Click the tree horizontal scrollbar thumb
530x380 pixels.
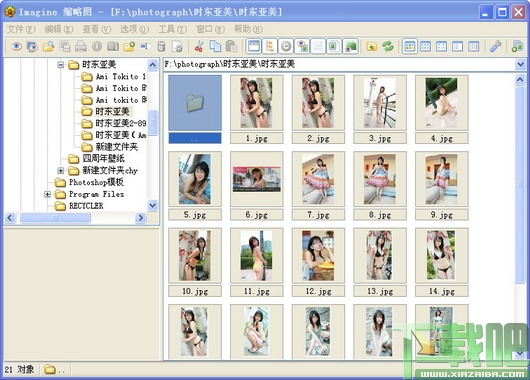click(55, 218)
